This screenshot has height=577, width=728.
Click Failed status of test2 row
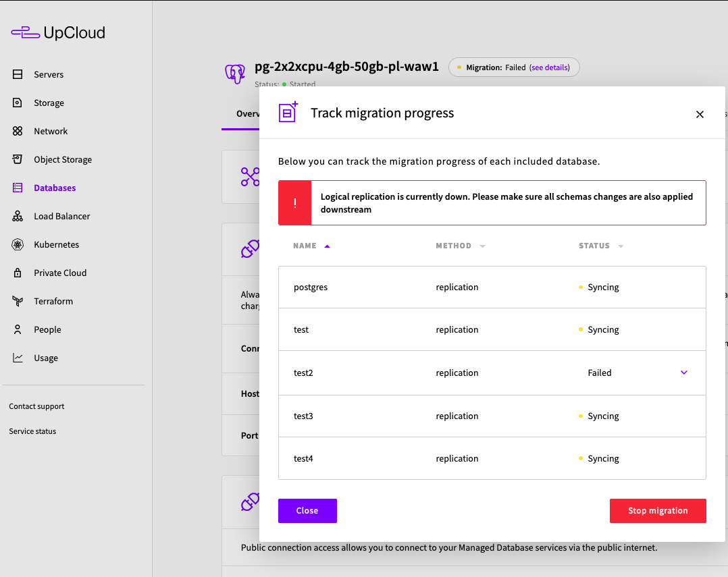click(600, 373)
